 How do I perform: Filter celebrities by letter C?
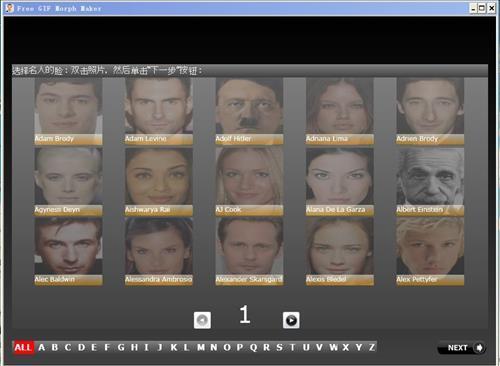(x=68, y=347)
